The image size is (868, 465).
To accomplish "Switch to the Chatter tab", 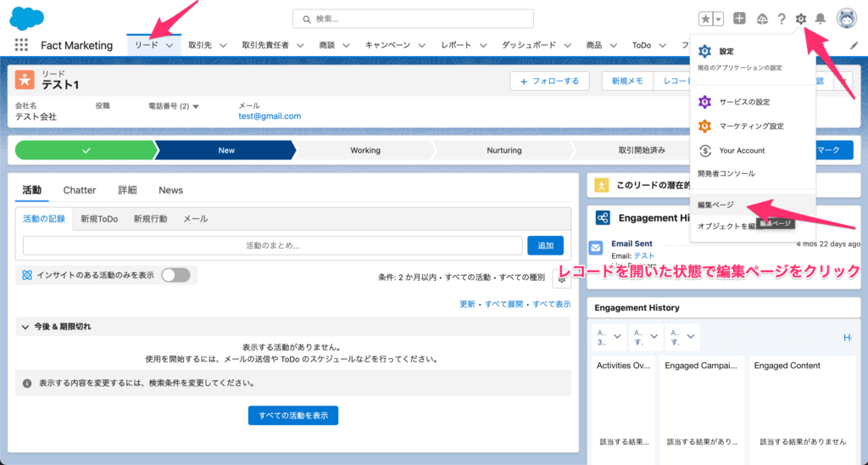I will click(80, 190).
